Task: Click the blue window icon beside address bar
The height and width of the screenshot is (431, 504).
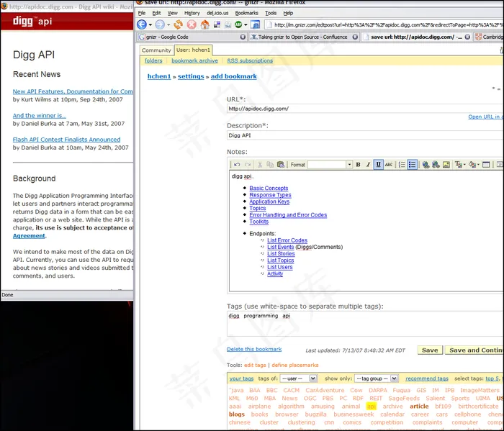Action: (255, 24)
